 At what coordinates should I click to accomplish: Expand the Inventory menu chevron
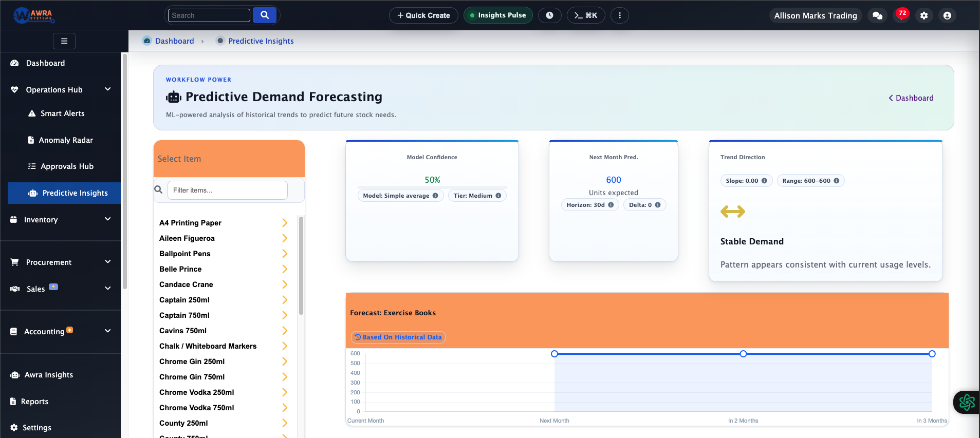(108, 219)
